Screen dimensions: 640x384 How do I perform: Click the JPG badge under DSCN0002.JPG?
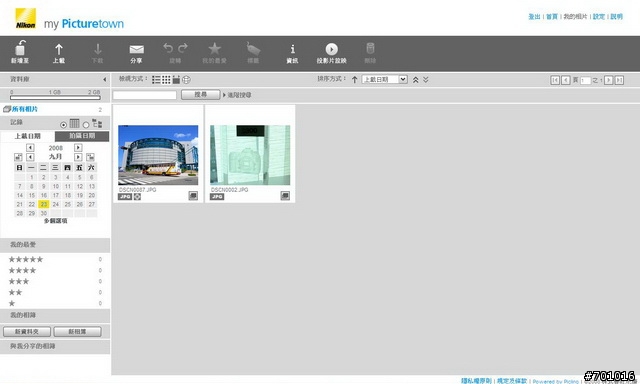coord(217,197)
